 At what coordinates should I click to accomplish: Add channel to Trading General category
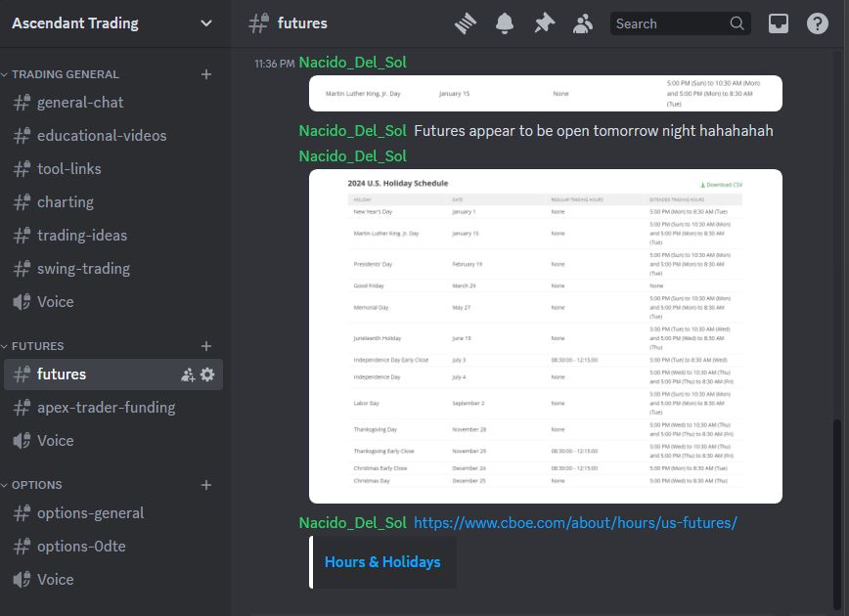[206, 74]
